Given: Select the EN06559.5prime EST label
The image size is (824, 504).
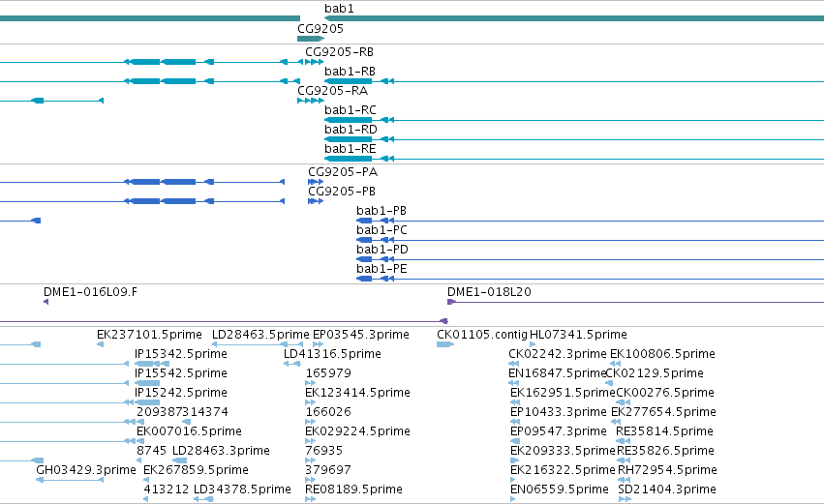Looking at the screenshot, I should [x=559, y=489].
